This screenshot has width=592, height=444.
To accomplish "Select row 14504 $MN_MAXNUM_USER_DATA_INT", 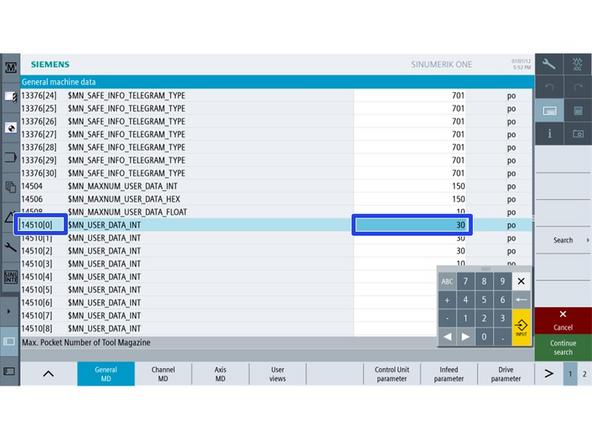I will (276, 186).
